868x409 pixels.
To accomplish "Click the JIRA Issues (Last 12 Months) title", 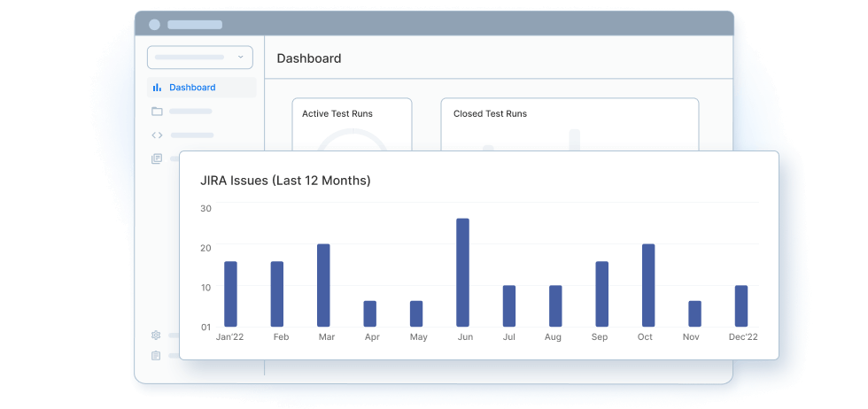I will tap(285, 181).
